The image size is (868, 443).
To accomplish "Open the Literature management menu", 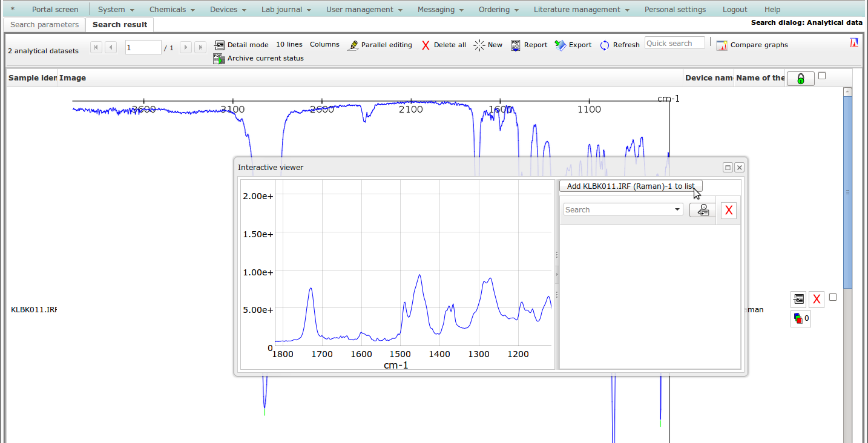I will pyautogui.click(x=581, y=10).
